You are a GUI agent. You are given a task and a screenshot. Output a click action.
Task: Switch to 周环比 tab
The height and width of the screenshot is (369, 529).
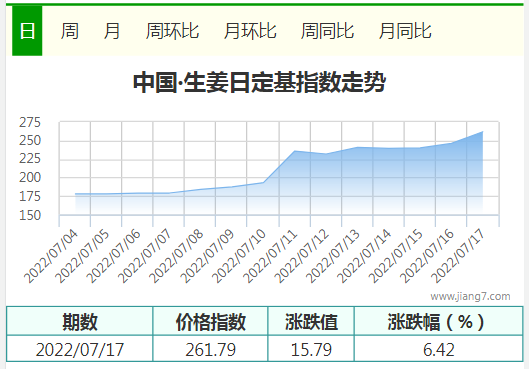[172, 31]
